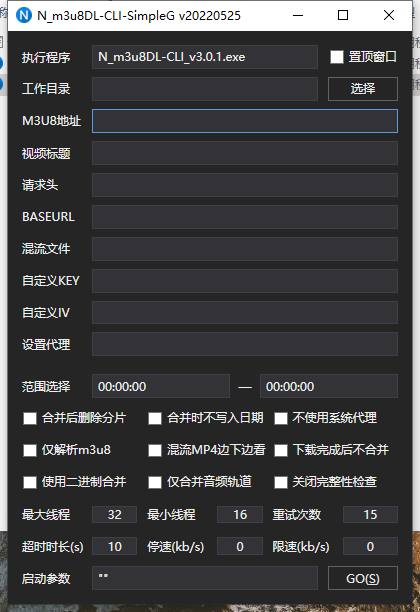Enable 仅解析m3u8 checkbox
The height and width of the screenshot is (612, 420).
click(30, 450)
